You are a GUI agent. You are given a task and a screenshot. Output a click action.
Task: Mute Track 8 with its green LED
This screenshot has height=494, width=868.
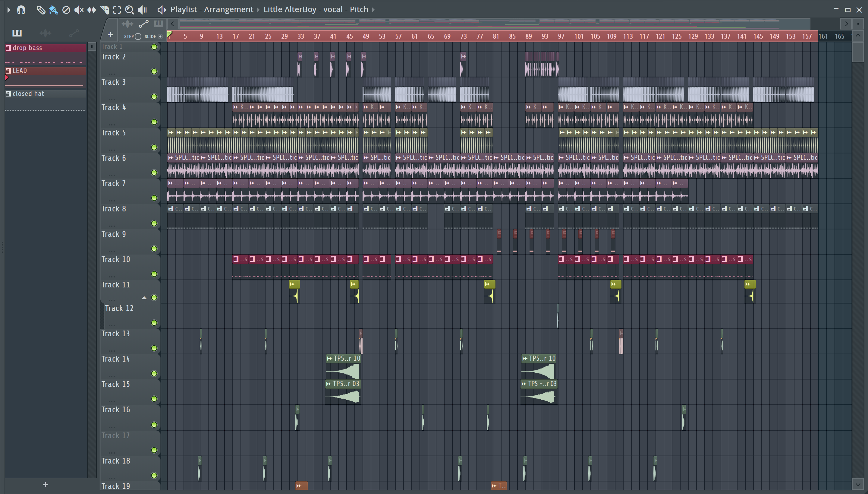pyautogui.click(x=154, y=223)
